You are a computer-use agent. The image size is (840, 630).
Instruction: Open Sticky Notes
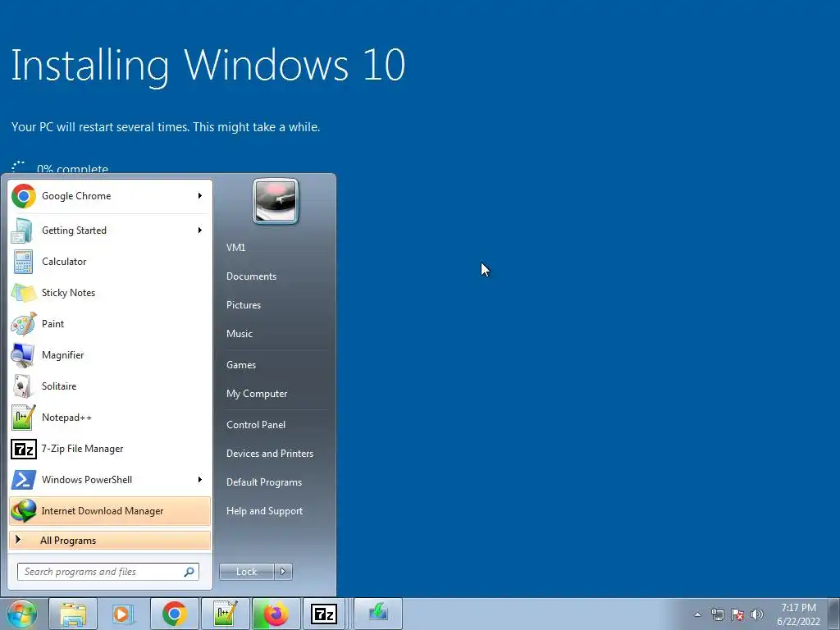coord(110,293)
